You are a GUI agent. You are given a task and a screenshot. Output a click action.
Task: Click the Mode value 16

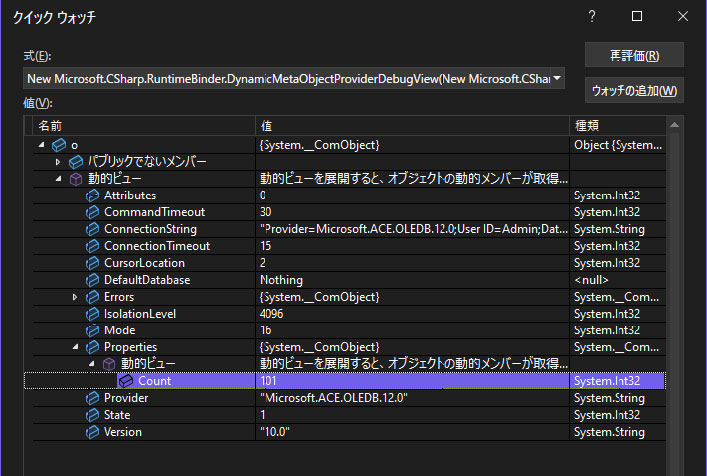tap(266, 330)
